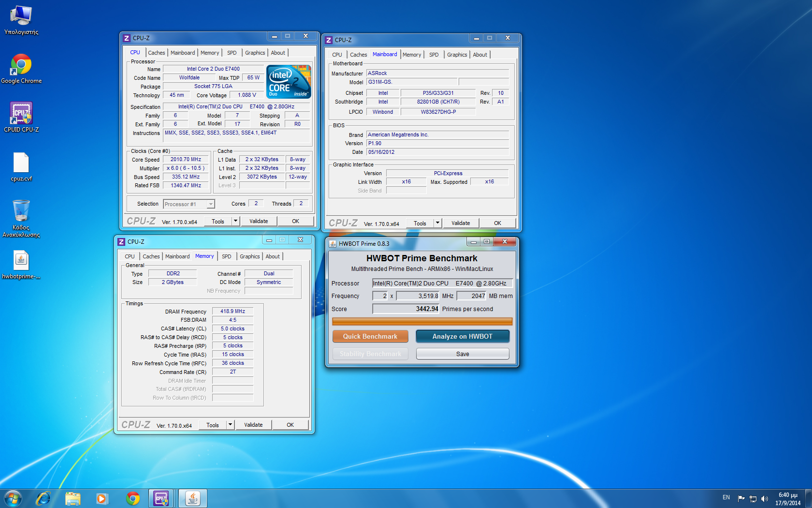This screenshot has width=812, height=508.
Task: Open Graphics tab in Mainboard window
Action: click(x=457, y=55)
